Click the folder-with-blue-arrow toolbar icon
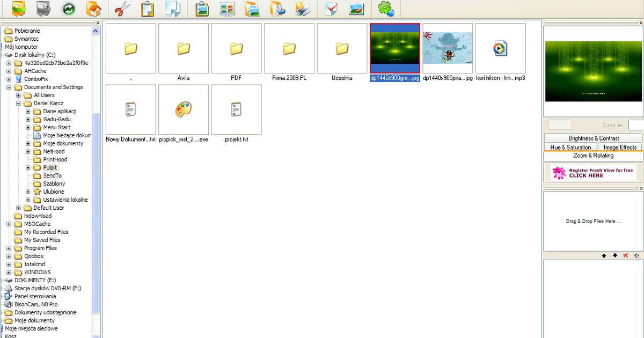This screenshot has width=644, height=338. tap(277, 9)
